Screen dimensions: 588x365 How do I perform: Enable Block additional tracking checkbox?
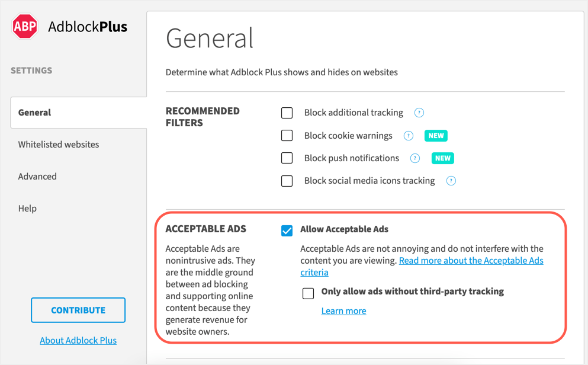coord(287,113)
